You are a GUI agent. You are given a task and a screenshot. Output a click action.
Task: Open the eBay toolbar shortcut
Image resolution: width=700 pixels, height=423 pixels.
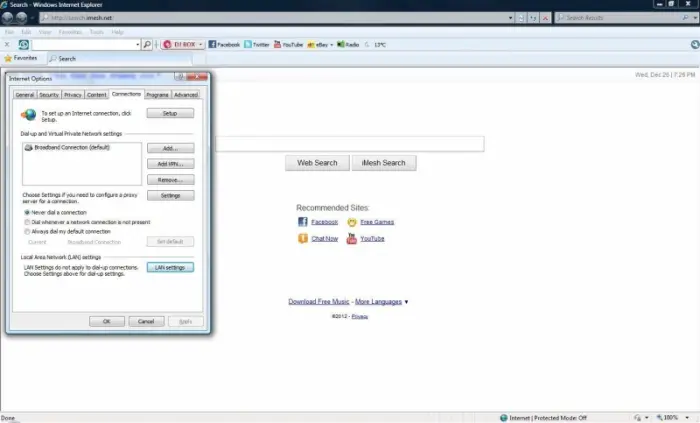click(x=318, y=45)
